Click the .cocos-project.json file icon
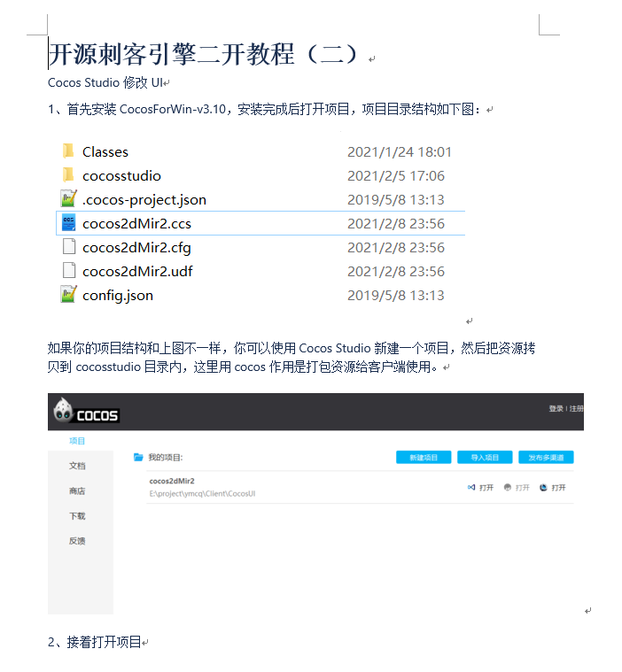The height and width of the screenshot is (672, 622). (68, 199)
